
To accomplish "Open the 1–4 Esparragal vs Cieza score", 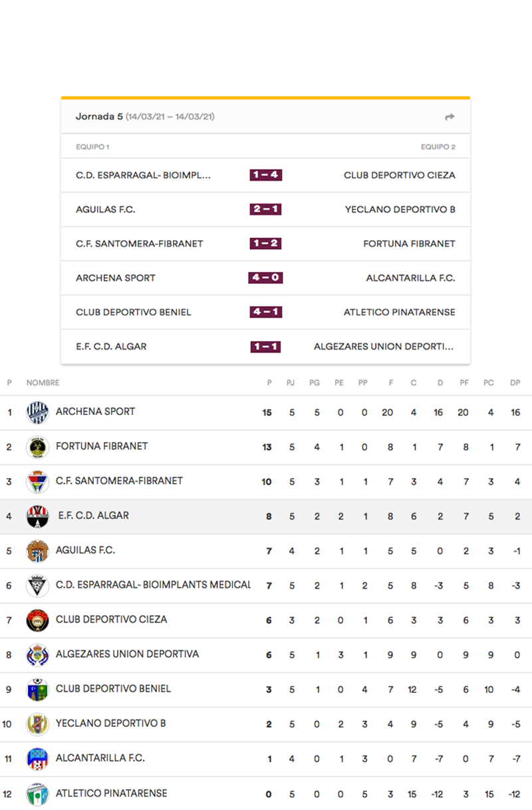I will 266,176.
